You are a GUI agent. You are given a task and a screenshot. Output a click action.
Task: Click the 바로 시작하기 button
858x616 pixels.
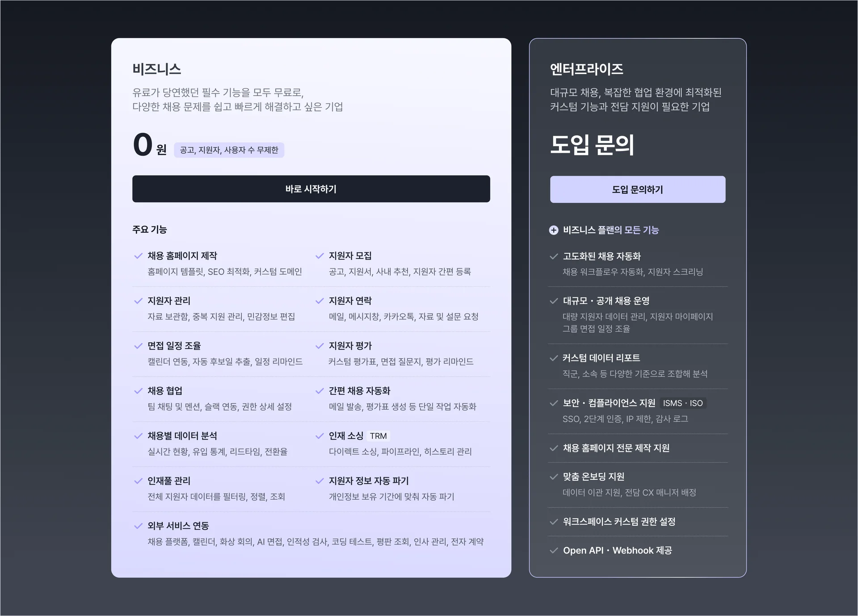tap(311, 189)
